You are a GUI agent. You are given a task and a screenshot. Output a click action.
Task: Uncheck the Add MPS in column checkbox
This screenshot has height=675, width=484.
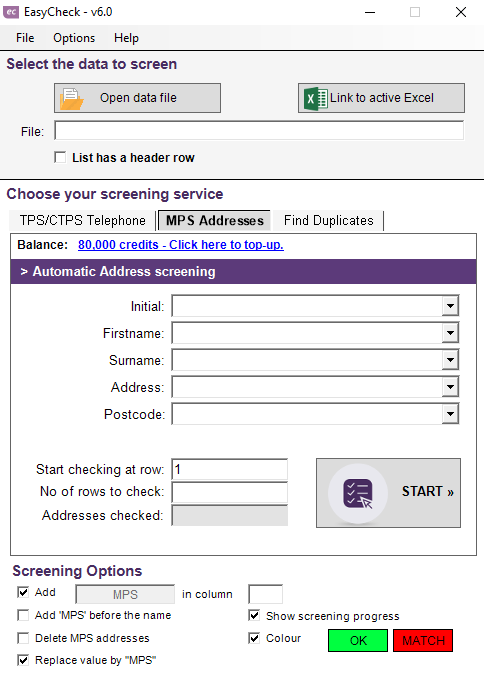(23, 592)
